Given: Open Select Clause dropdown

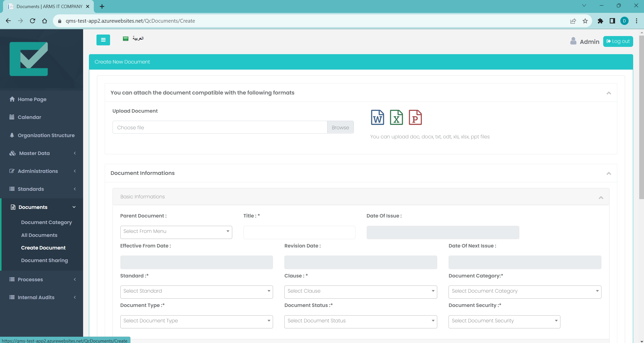Looking at the screenshot, I should tap(361, 292).
